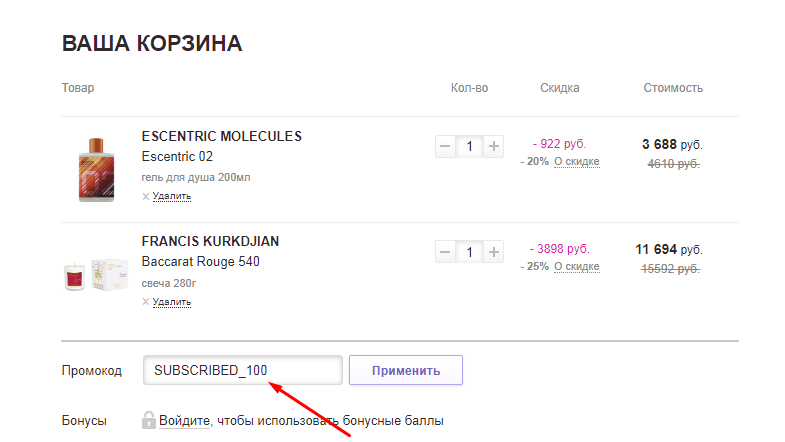Viewport: 785px width, 442px height.
Task: Follow the Войдите login link
Action: 184,421
